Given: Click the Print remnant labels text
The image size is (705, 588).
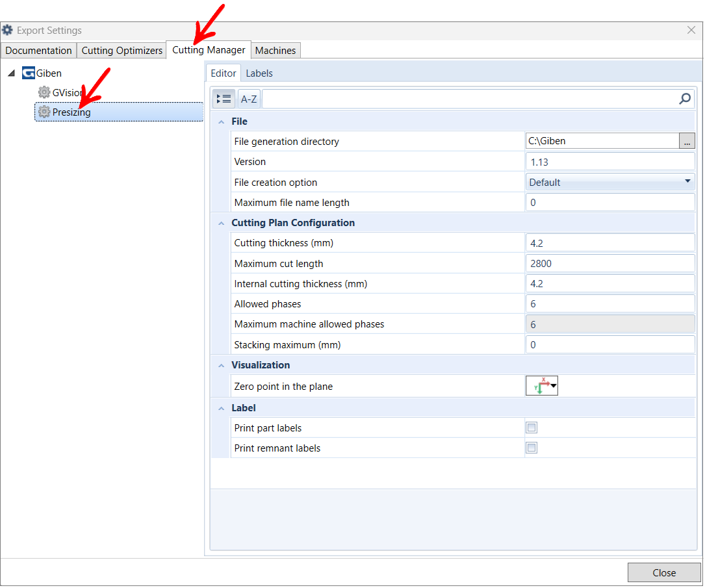Looking at the screenshot, I should (277, 449).
